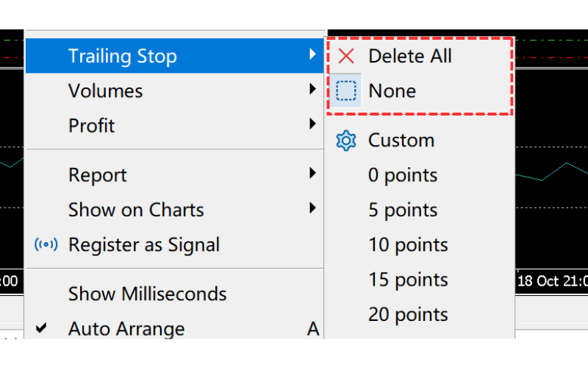Select 15 points trailing stop

click(408, 280)
